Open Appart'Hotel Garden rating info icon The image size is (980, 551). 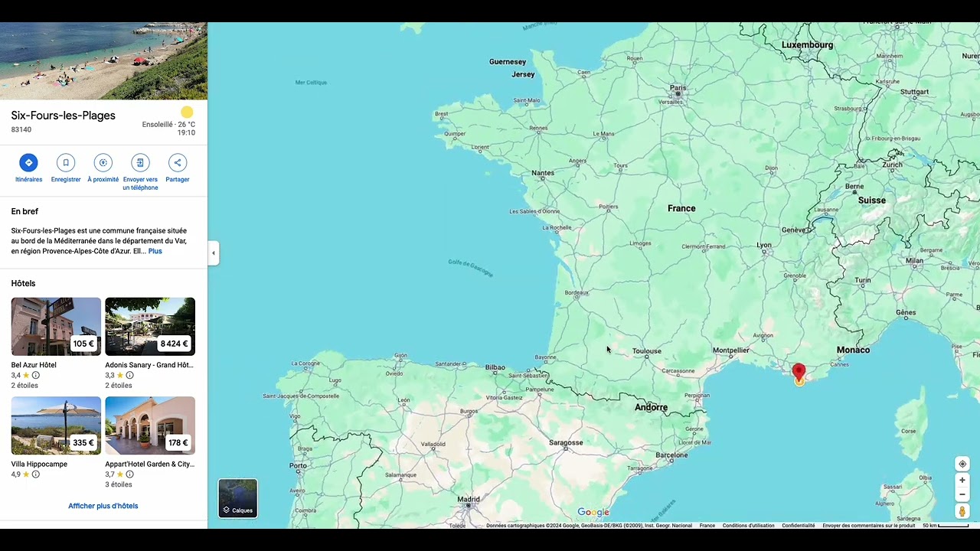point(129,474)
